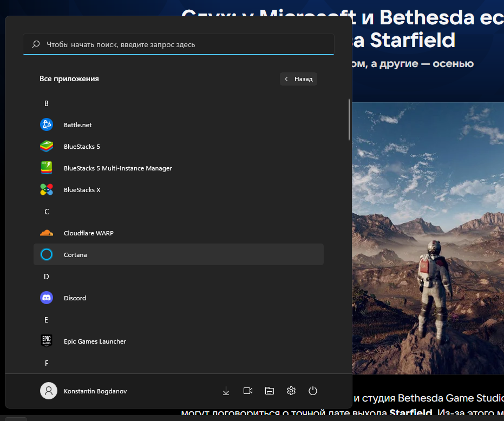
Task: Open the Konstantin Bogdanov account menu
Action: (84, 391)
